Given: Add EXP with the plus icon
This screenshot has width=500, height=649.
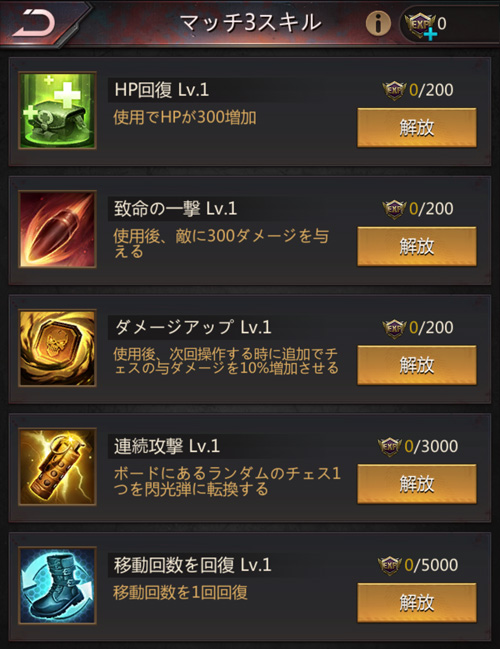Looking at the screenshot, I should [430, 34].
